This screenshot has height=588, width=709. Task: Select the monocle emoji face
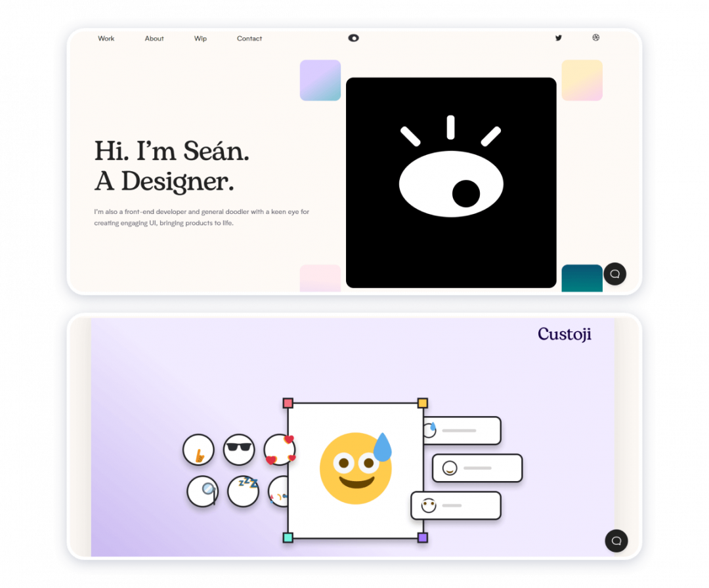(x=202, y=492)
